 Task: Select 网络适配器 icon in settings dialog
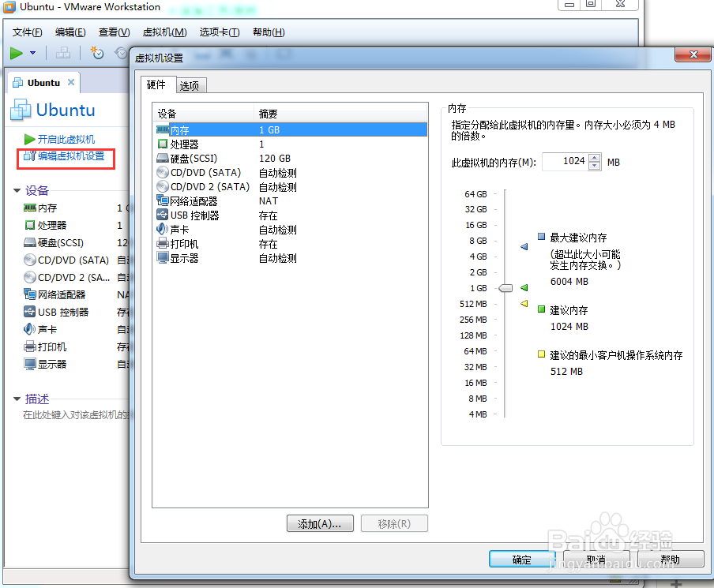163,200
